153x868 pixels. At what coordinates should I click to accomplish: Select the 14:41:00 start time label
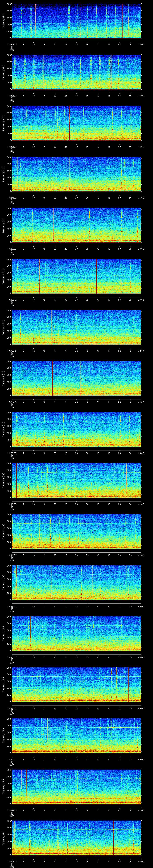tap(12, 555)
